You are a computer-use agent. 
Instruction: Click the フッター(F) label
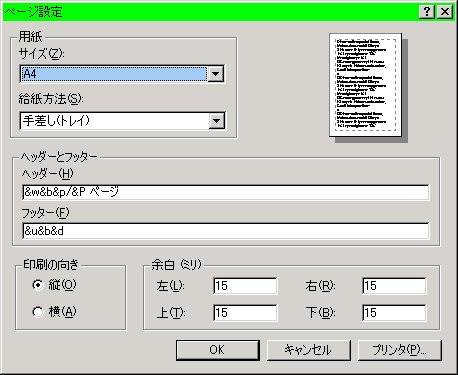coord(45,212)
